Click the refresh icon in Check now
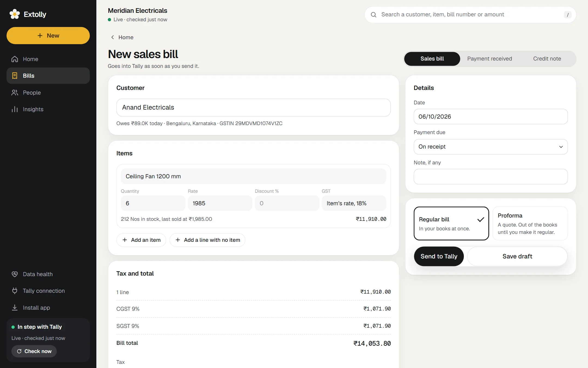588x368 pixels. tap(19, 351)
